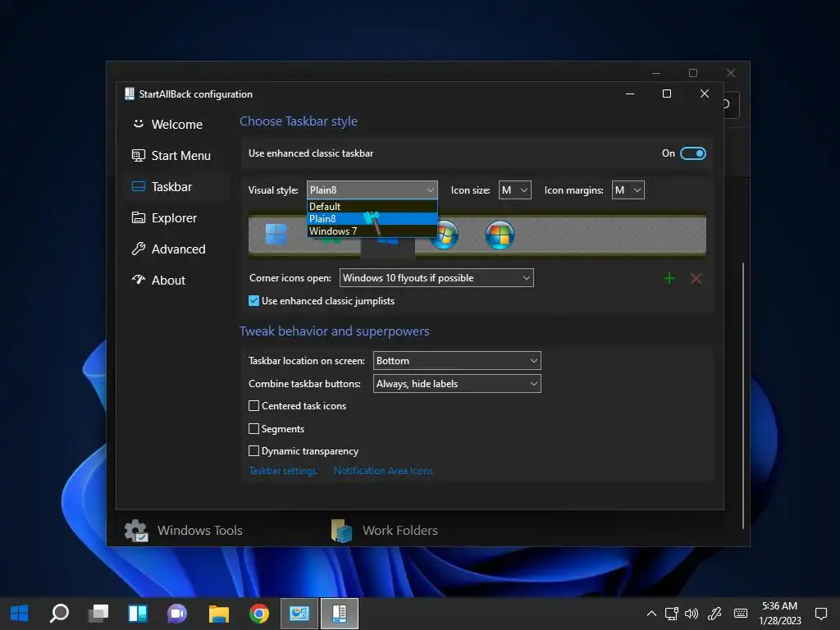Screen dimensions: 840x630
Task: Enable the Segments checkbox
Action: click(254, 428)
